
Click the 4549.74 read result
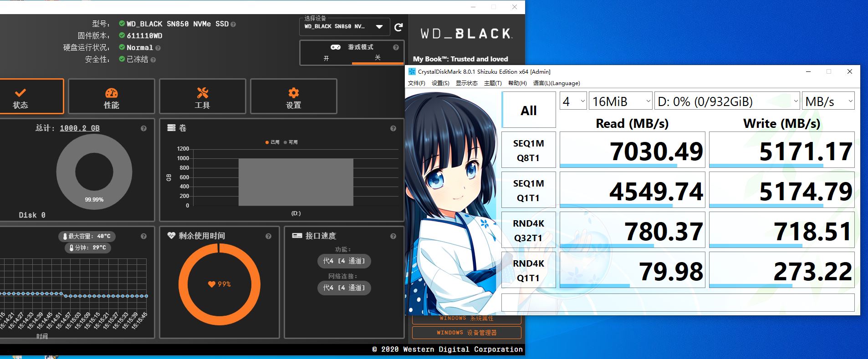point(633,190)
